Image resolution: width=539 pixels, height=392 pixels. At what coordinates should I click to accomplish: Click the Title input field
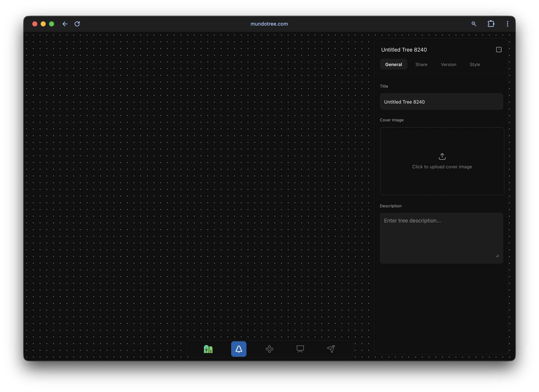(441, 102)
